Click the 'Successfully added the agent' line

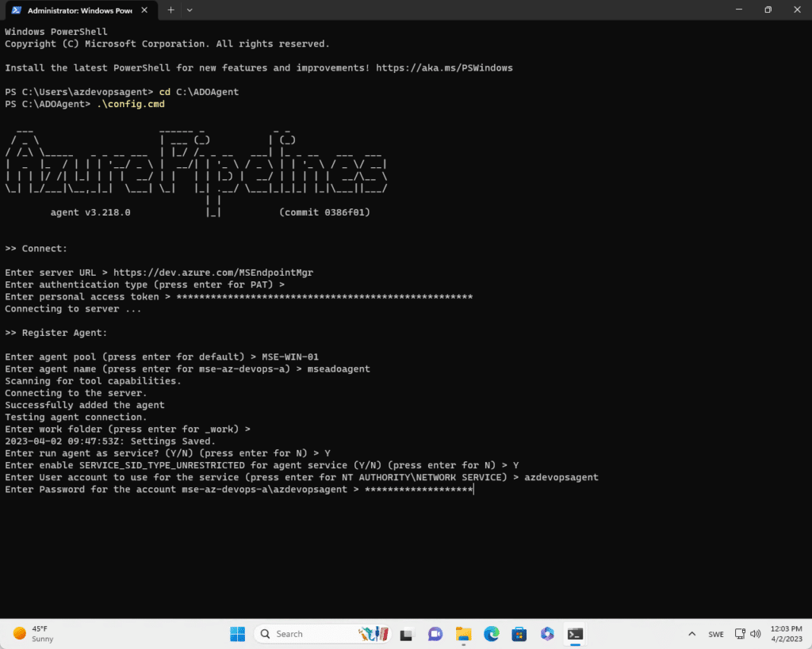click(x=85, y=405)
